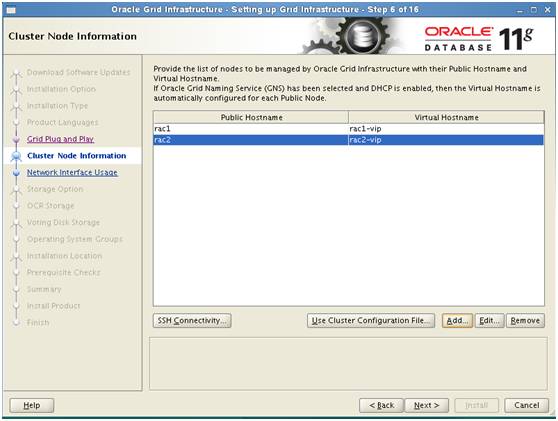Click the greyed-out Install button
Viewport: 558px width, 421px height.
[x=477, y=405]
